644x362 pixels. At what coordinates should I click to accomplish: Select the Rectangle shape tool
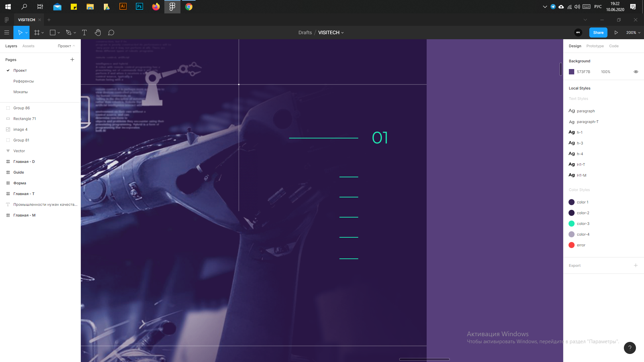[x=53, y=33]
